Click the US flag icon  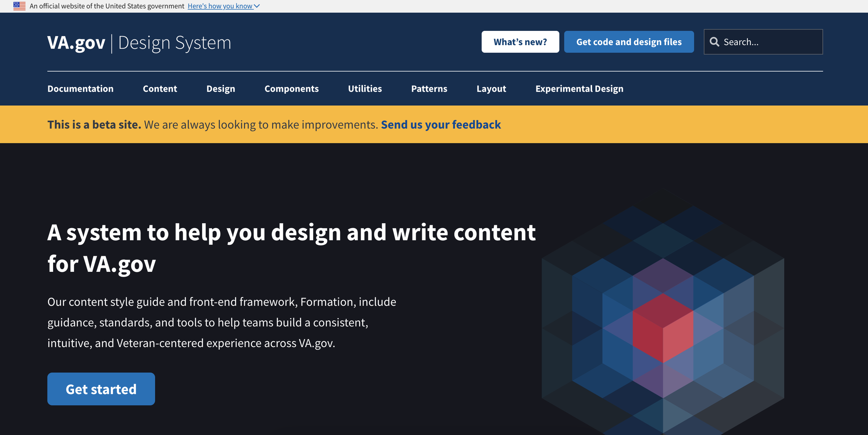click(19, 6)
